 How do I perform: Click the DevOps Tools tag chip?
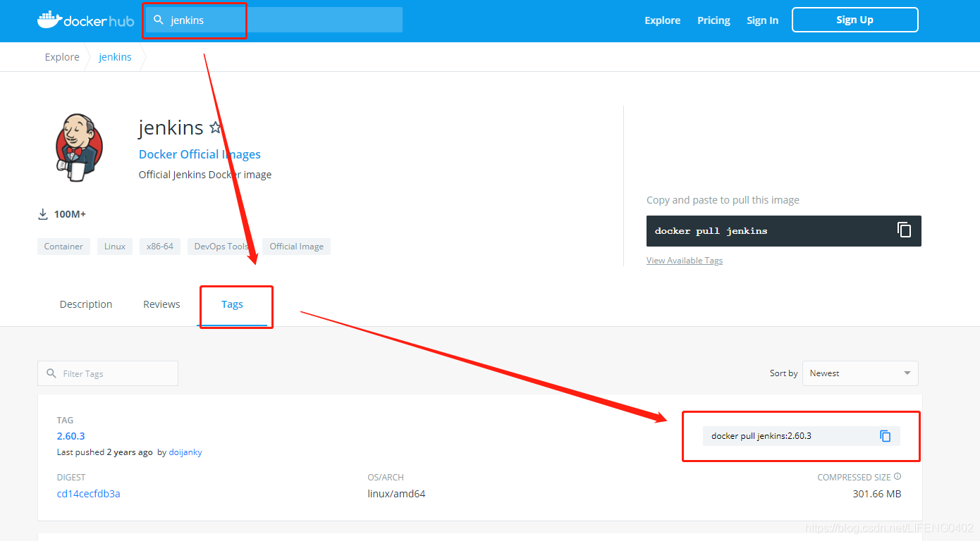[x=221, y=247]
